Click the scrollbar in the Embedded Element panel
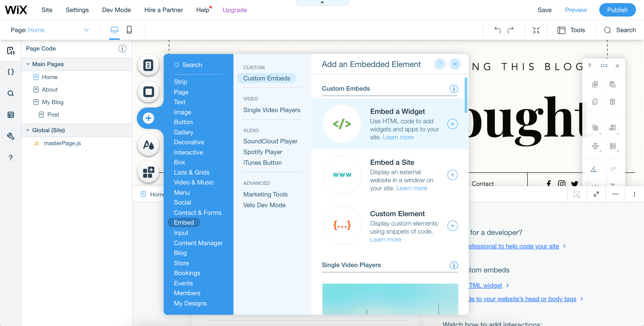Image resolution: width=644 pixels, height=326 pixels. [x=466, y=95]
